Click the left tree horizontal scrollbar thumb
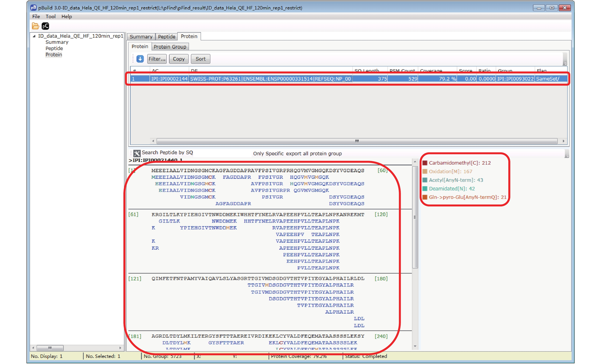 coord(50,348)
